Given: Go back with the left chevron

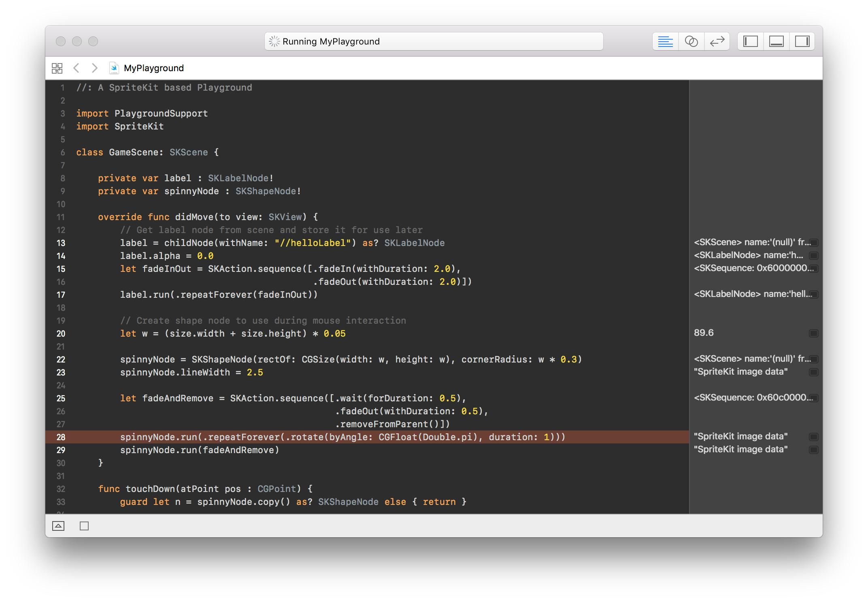Looking at the screenshot, I should click(76, 68).
